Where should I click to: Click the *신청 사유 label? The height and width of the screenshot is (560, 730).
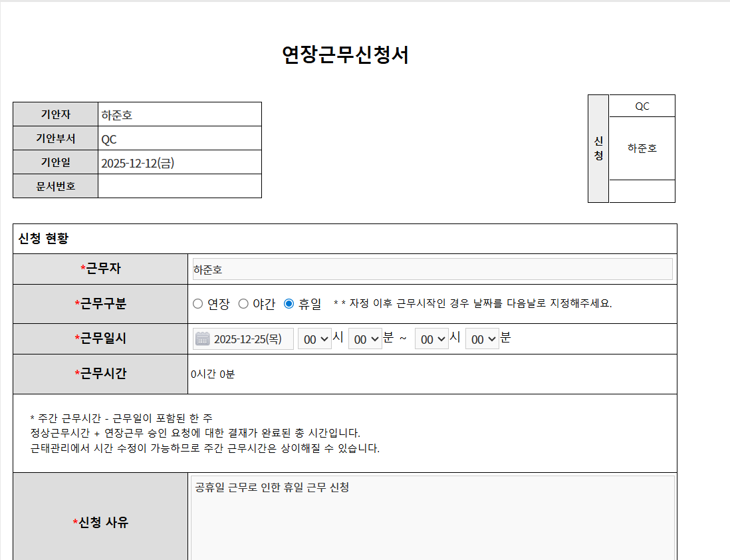100,522
